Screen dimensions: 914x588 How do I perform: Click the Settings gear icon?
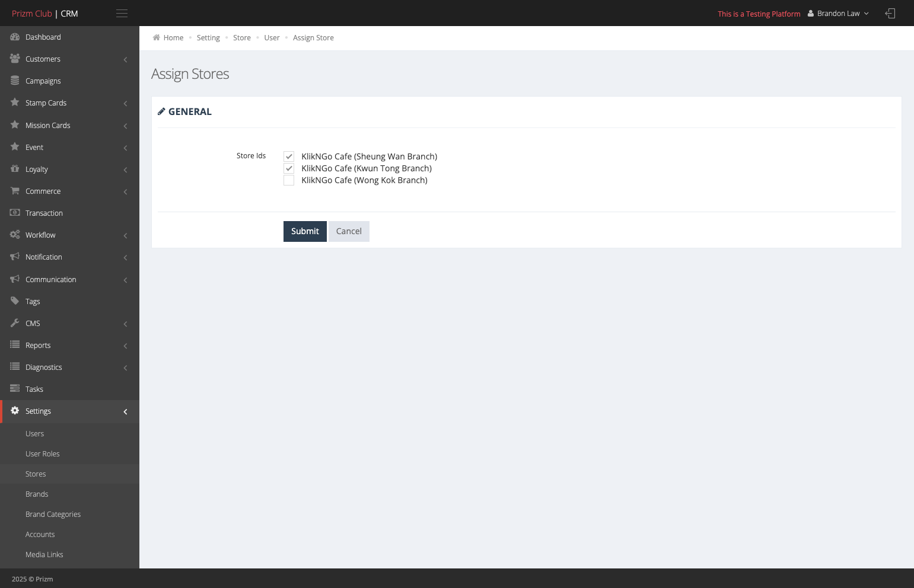pos(15,411)
